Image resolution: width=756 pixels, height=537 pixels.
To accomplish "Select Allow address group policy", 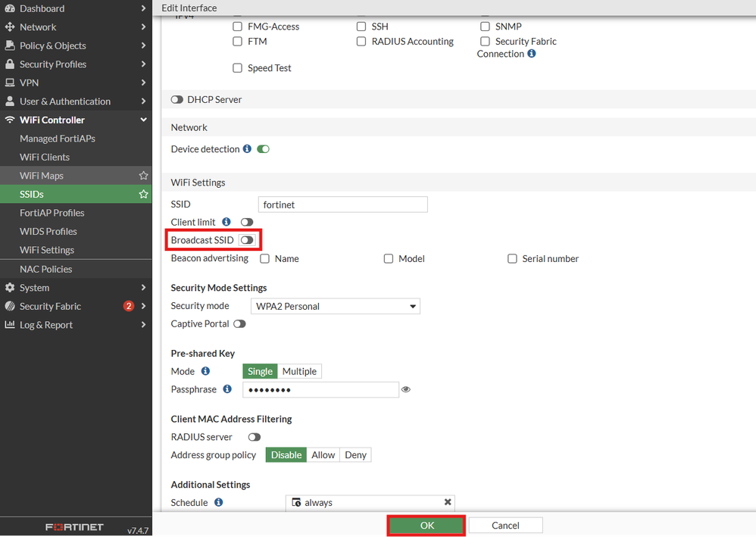I will point(323,454).
